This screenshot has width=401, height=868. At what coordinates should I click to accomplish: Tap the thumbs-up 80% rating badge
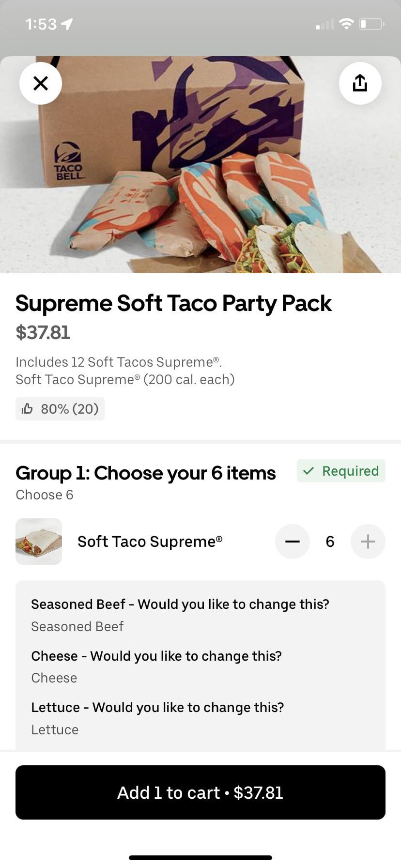[x=60, y=409]
